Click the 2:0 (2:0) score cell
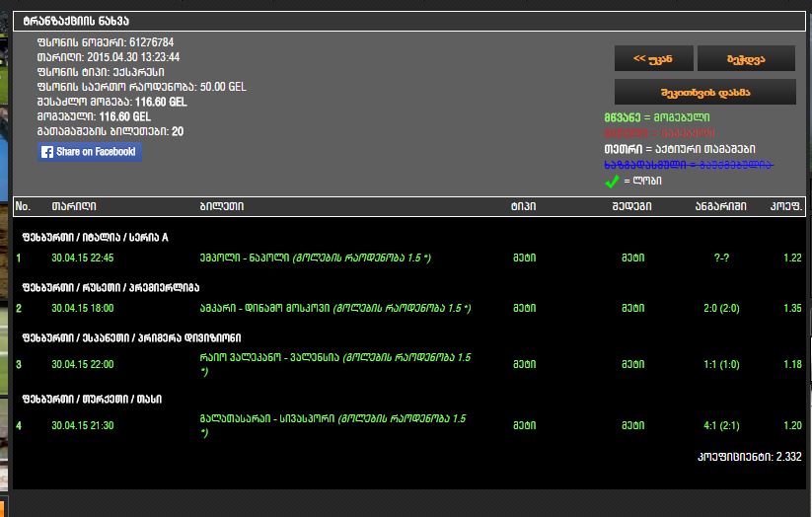 pyautogui.click(x=721, y=308)
